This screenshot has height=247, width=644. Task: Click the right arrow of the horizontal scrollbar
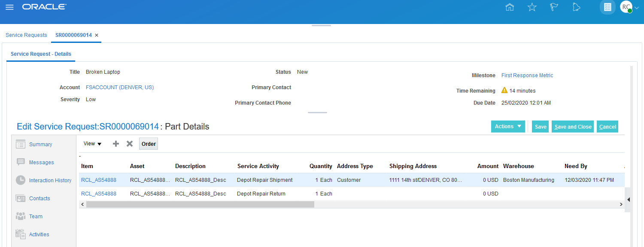pos(621,204)
